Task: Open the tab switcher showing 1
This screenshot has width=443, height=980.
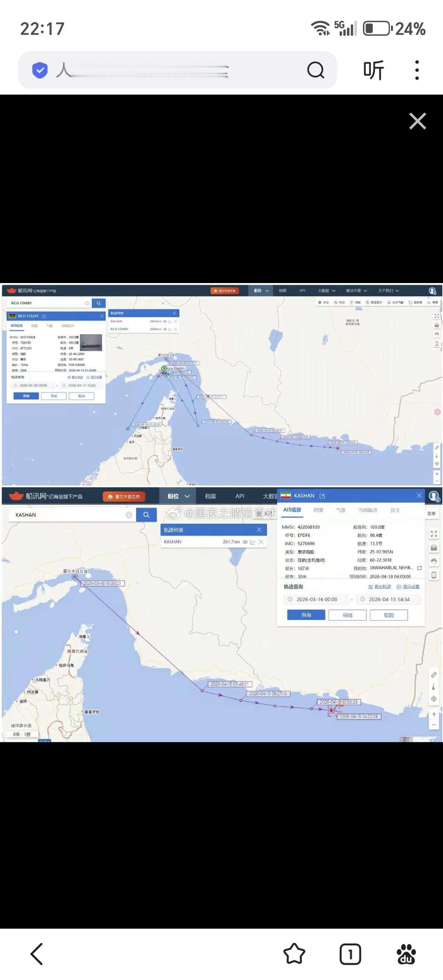Action: [x=350, y=954]
